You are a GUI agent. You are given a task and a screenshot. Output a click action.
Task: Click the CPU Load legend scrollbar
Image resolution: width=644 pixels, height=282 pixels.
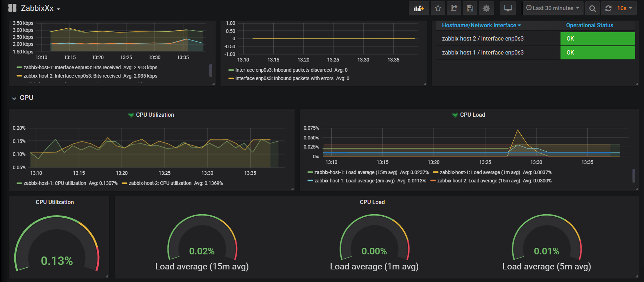pos(634,175)
